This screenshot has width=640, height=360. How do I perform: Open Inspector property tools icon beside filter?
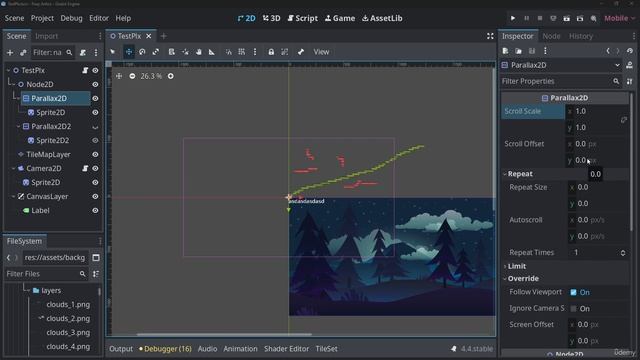point(629,81)
